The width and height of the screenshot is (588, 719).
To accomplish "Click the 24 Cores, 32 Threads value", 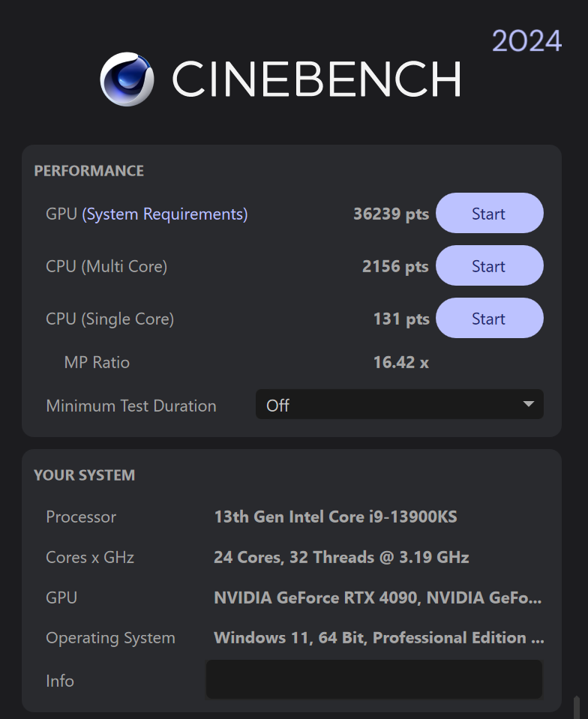I will tap(341, 558).
